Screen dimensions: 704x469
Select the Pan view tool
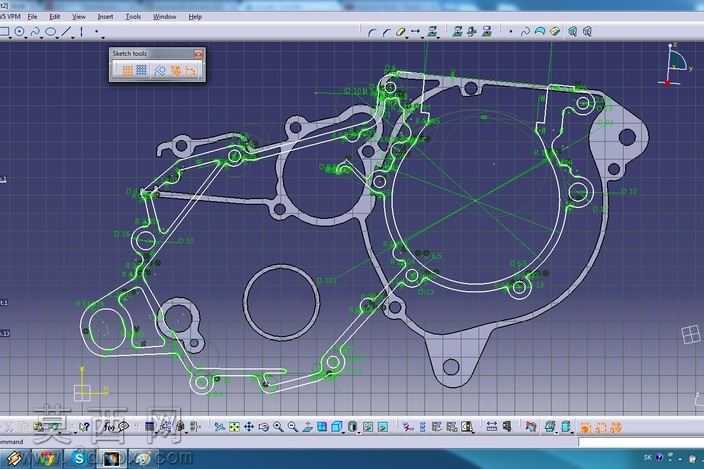249,427
